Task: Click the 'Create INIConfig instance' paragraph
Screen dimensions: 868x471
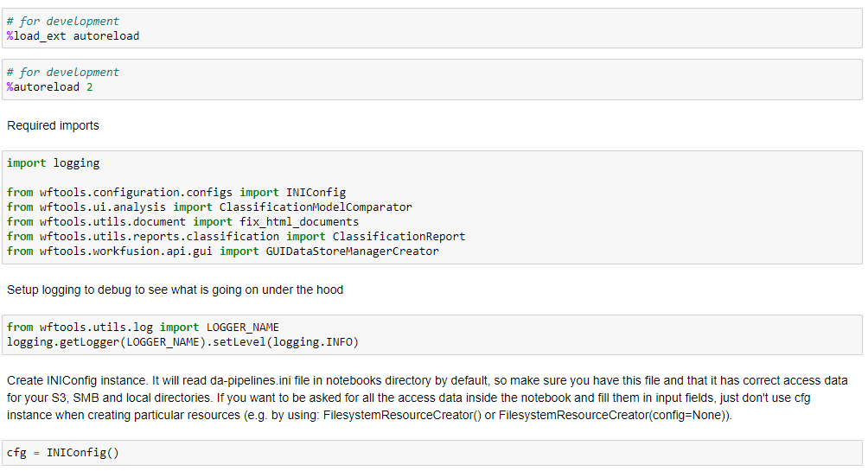Action: pyautogui.click(x=427, y=398)
